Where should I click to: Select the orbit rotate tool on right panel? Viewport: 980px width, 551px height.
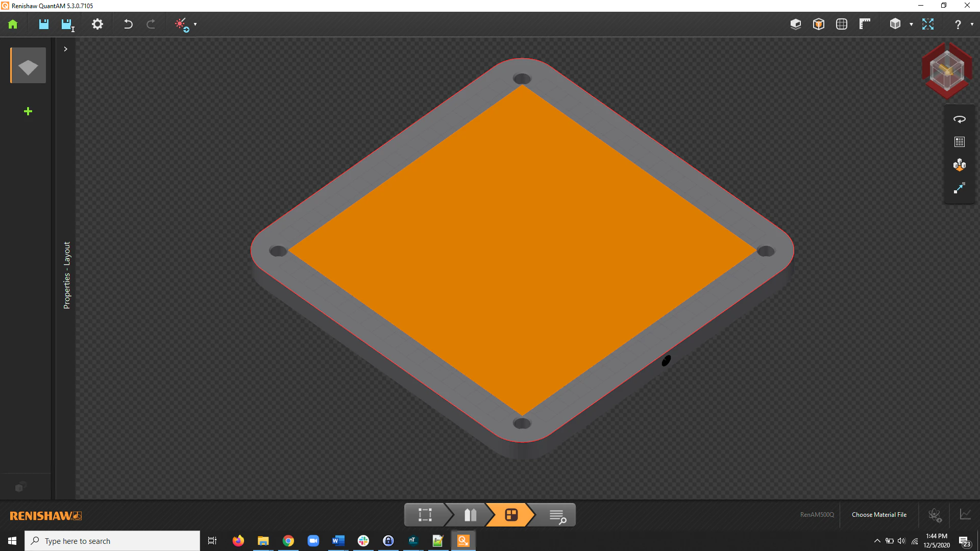[x=960, y=119]
